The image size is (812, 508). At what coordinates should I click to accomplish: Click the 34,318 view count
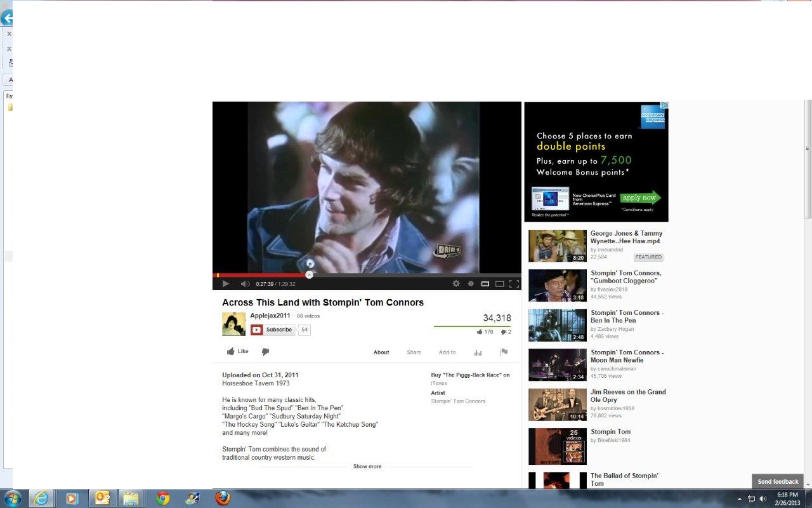pos(497,318)
